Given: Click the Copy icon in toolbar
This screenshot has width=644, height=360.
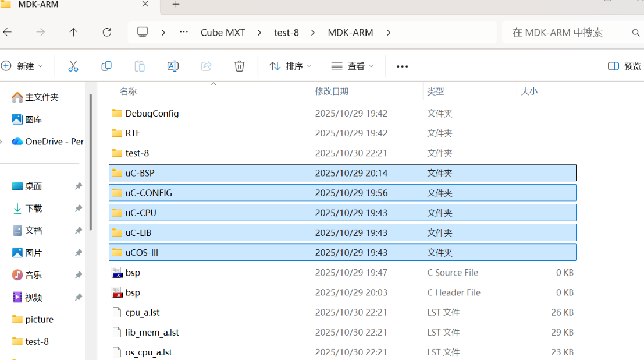Looking at the screenshot, I should coord(106,66).
